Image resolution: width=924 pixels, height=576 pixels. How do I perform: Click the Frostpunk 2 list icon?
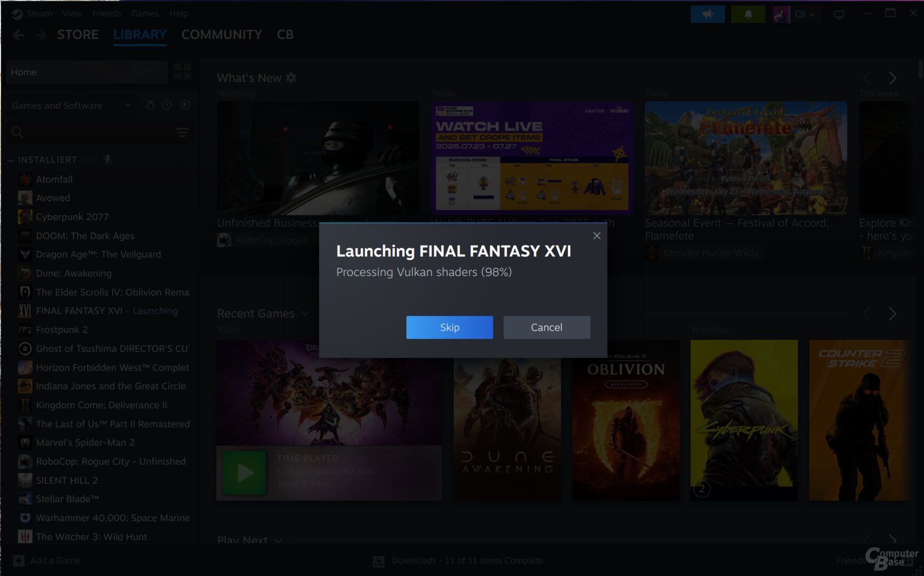click(25, 330)
